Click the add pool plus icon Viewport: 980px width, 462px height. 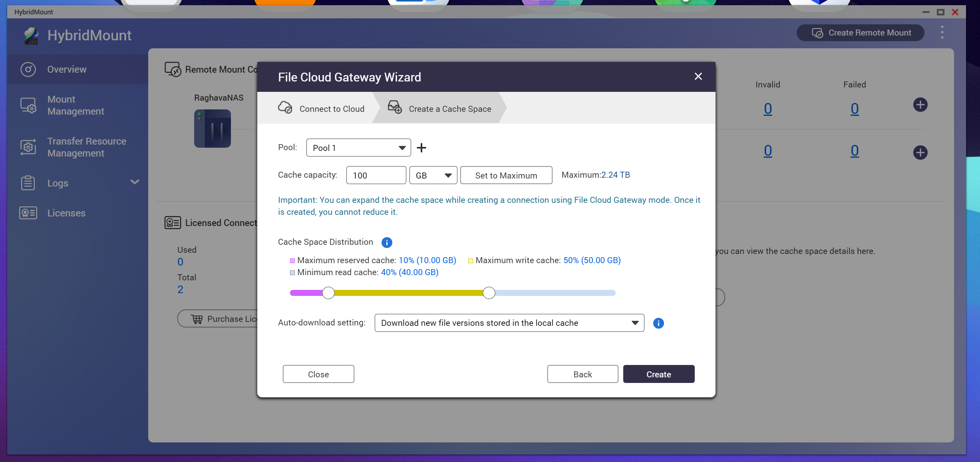tap(421, 148)
